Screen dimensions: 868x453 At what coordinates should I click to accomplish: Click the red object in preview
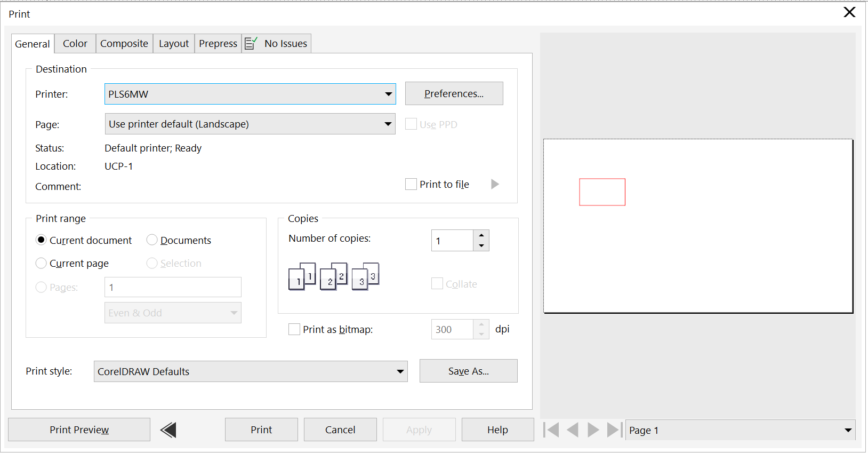602,192
